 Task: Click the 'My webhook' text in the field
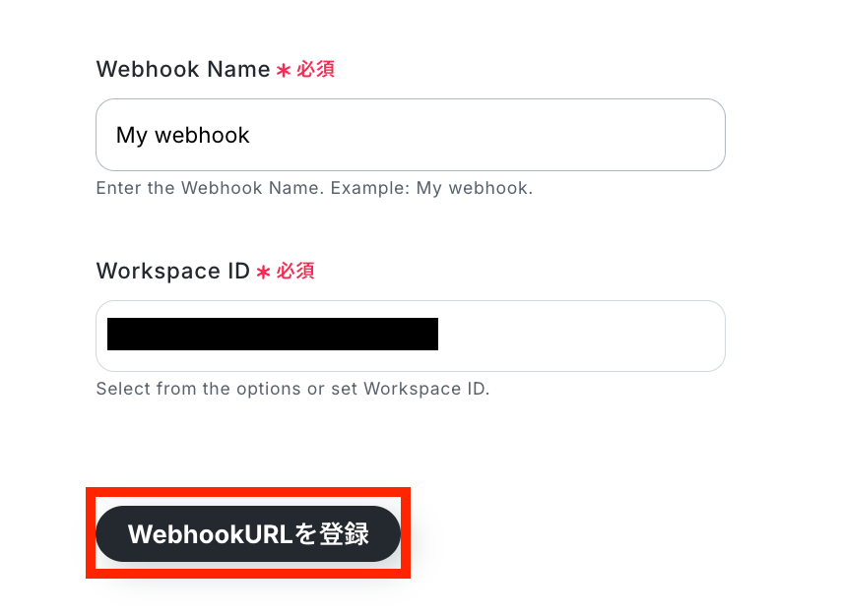click(x=183, y=135)
